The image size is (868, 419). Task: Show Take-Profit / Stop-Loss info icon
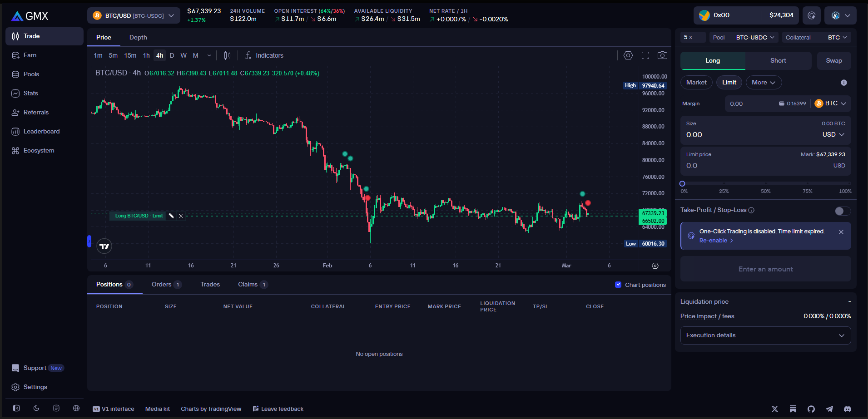click(751, 210)
